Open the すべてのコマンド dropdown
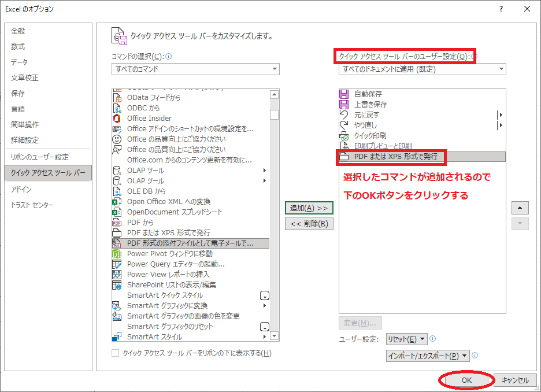541x392 pixels. click(195, 69)
